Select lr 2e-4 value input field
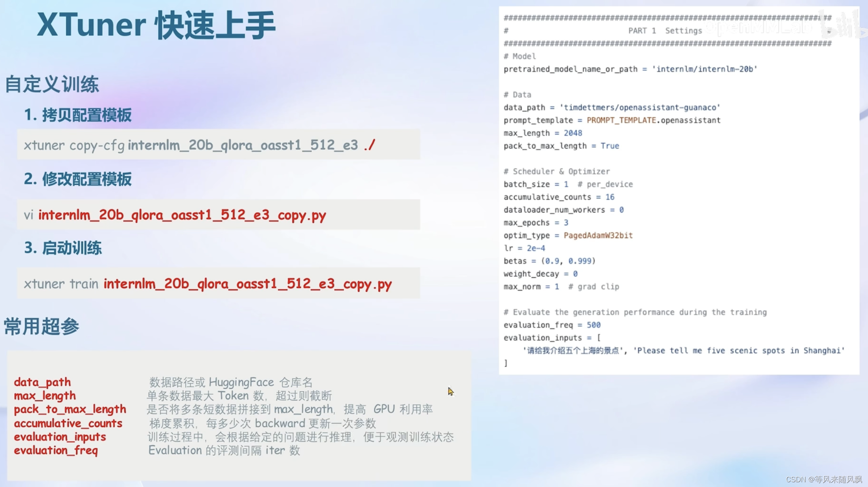This screenshot has width=868, height=487. 535,248
